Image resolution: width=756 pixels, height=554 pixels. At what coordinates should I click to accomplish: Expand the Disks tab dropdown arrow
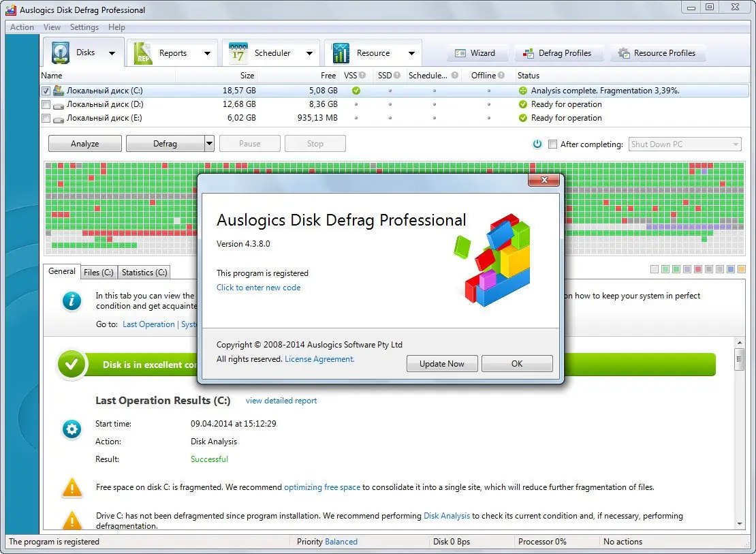tap(112, 54)
